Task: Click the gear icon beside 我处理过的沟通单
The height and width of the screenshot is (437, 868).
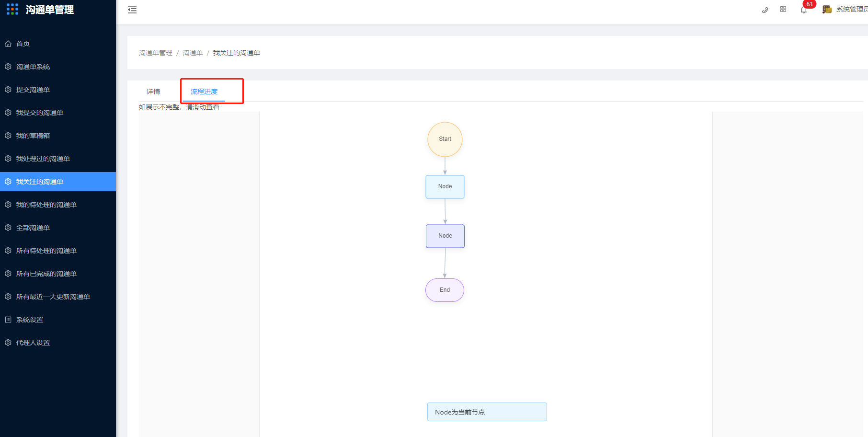Action: [8, 159]
